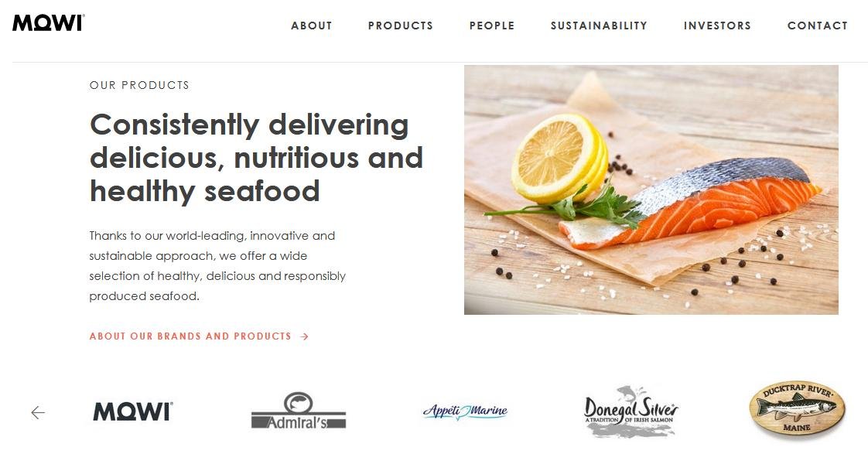Click the lemon slice in the photo
Viewport: 868px width, 454px height.
pos(559,159)
